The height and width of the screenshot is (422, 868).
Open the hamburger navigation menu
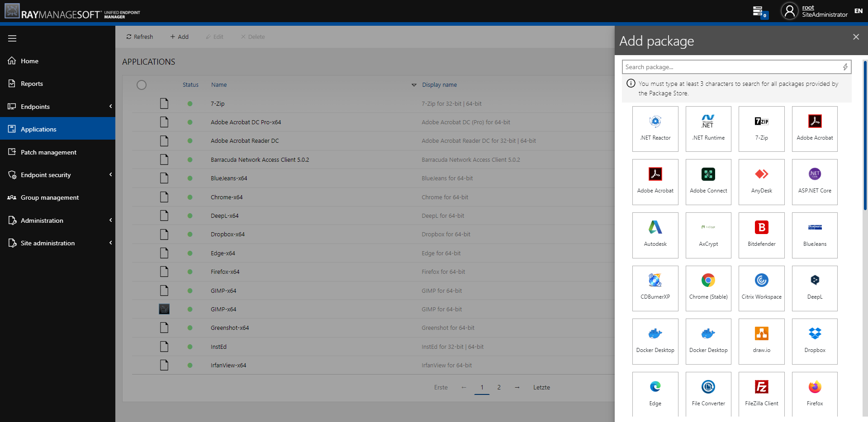click(x=12, y=38)
